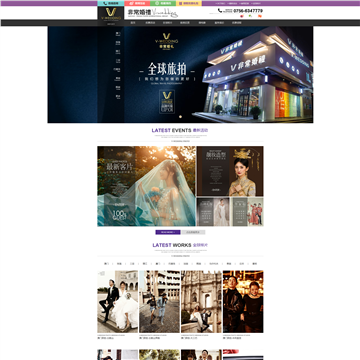Viewport: 360px width, 360px height.
Task: Click the small orange icon under the phone number
Action: click(260, 16)
